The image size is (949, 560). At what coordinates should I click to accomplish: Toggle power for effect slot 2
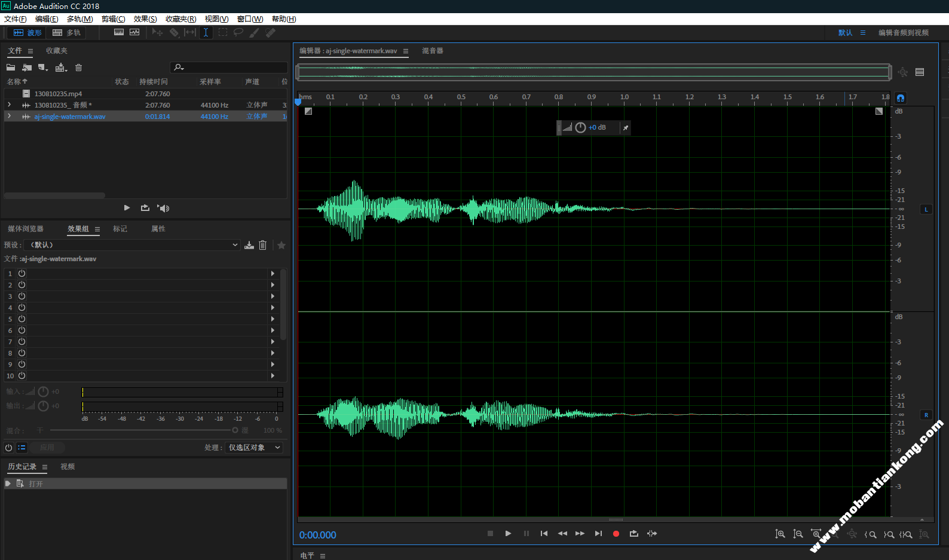click(x=22, y=284)
